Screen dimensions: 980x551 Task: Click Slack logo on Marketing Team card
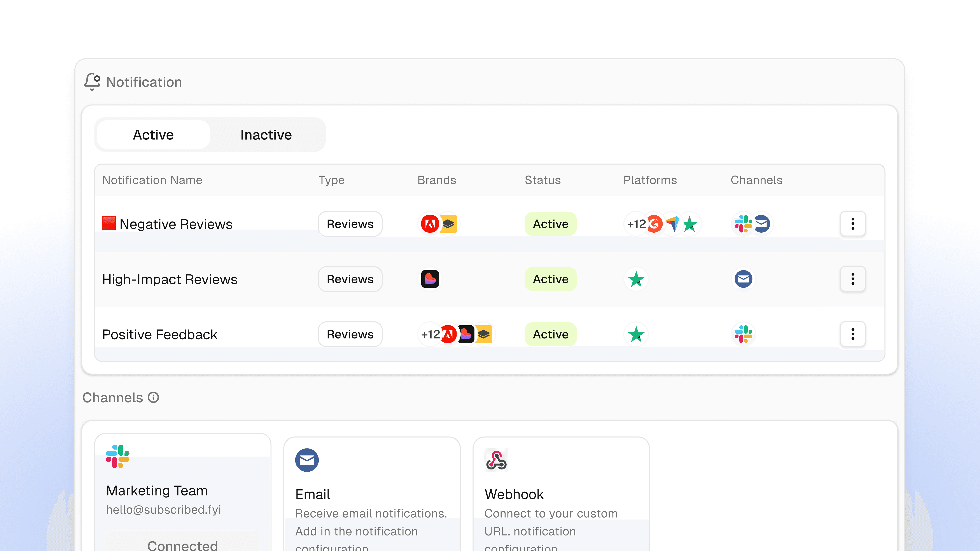click(x=117, y=456)
